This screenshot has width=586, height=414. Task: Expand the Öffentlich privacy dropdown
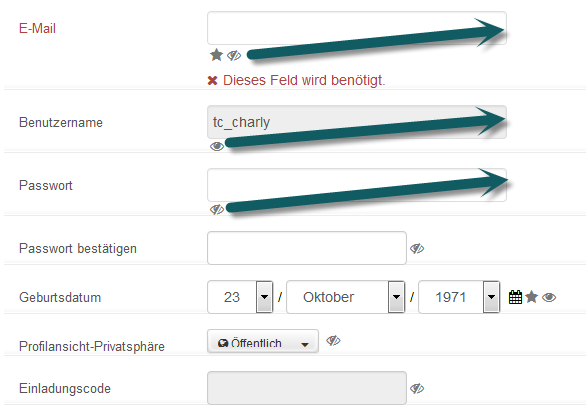click(263, 341)
